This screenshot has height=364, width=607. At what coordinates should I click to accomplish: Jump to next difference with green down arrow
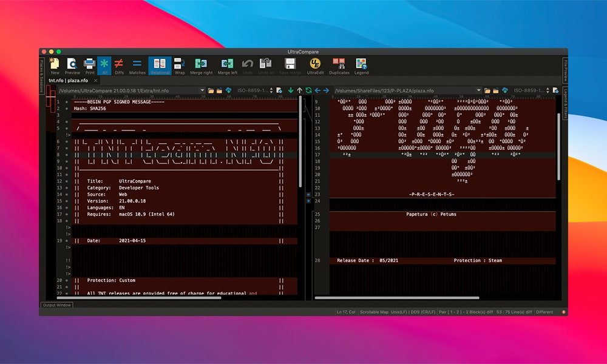click(x=291, y=90)
